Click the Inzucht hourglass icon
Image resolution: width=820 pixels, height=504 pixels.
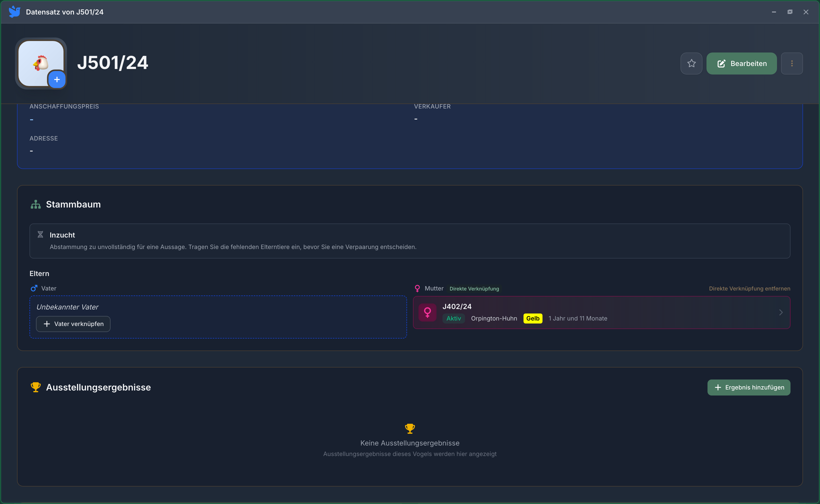(40, 235)
